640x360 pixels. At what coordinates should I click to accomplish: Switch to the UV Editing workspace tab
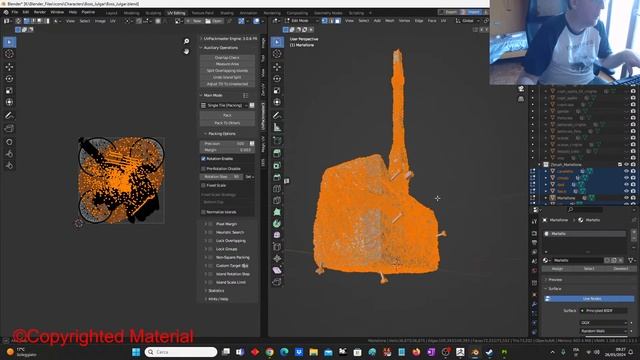coord(176,13)
